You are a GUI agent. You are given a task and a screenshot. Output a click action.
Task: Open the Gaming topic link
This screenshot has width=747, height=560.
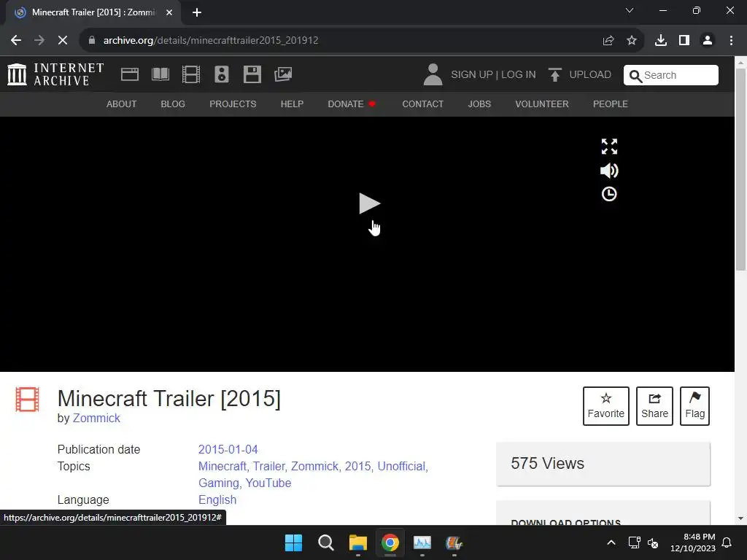(x=219, y=483)
